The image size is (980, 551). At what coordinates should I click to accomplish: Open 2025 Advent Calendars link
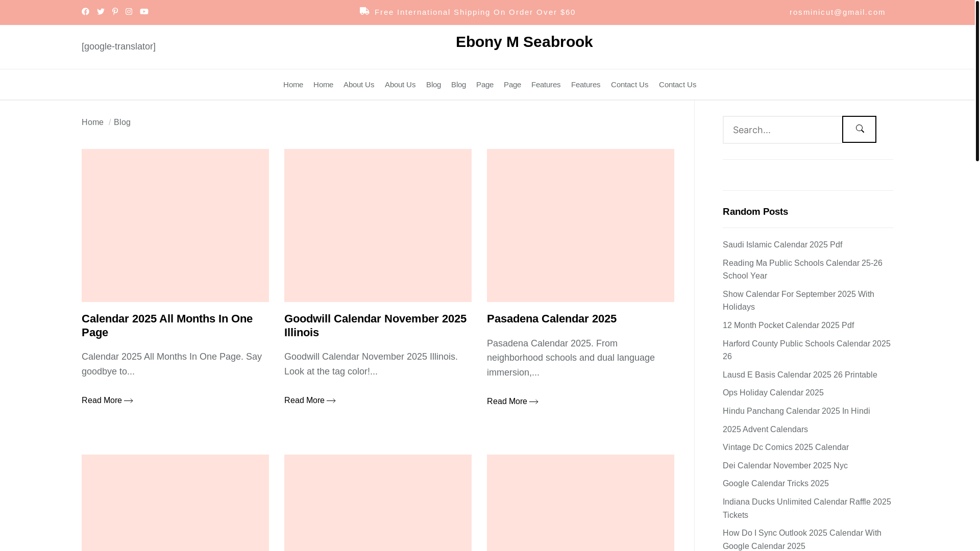click(x=765, y=430)
